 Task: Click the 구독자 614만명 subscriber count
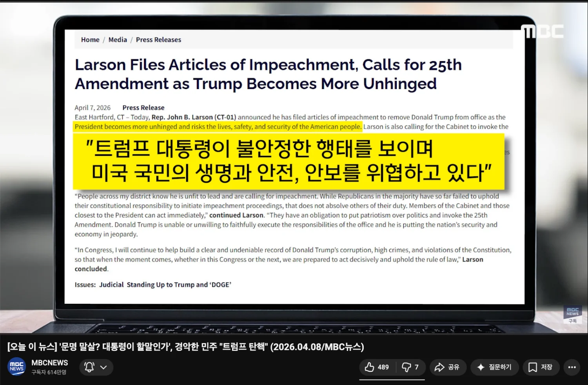coord(49,372)
